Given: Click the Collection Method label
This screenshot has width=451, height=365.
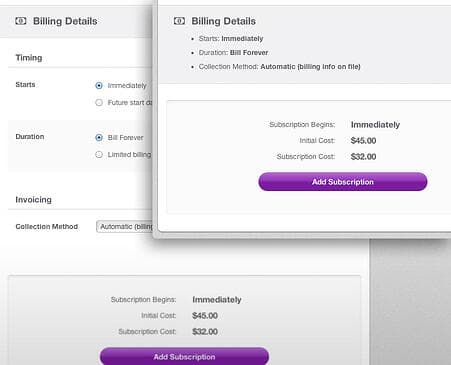Looking at the screenshot, I should [x=47, y=227].
